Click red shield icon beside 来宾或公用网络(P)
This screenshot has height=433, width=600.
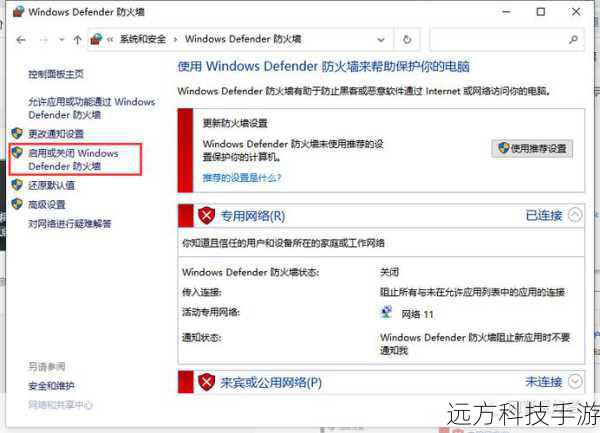tap(207, 382)
